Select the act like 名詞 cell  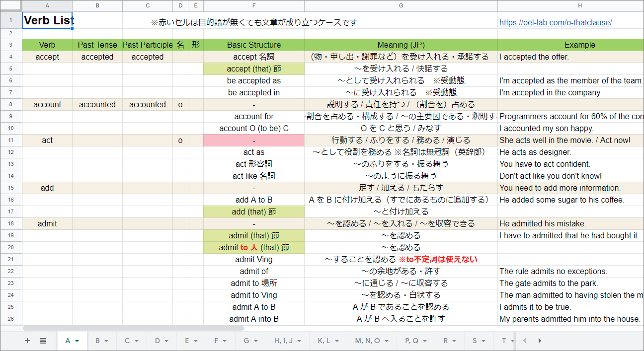pos(254,176)
